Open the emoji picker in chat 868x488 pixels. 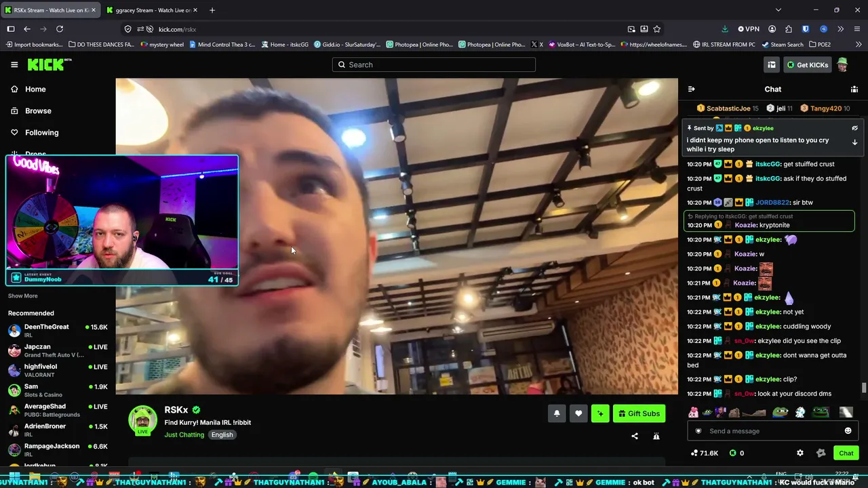pos(848,431)
